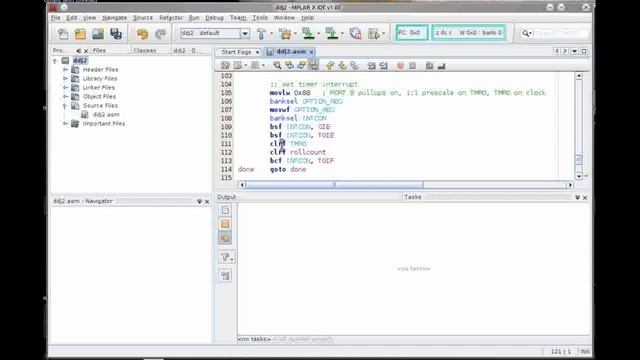This screenshot has width=640, height=360.
Task: Click Find Previous Occurrence icon
Action: (x=289, y=65)
